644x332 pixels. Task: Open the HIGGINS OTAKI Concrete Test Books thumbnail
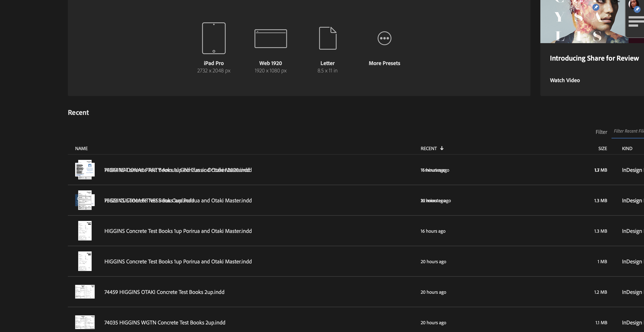click(85, 292)
